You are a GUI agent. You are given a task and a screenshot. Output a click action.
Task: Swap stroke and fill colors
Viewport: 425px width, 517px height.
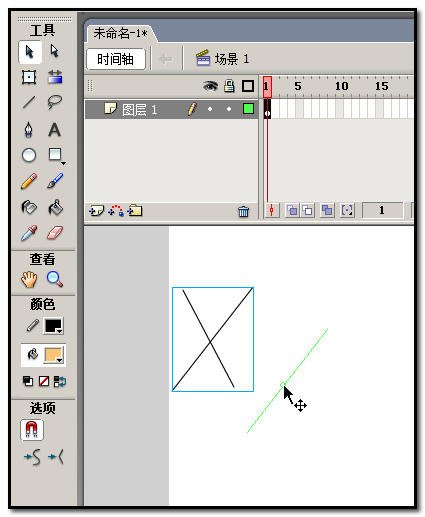tap(60, 381)
